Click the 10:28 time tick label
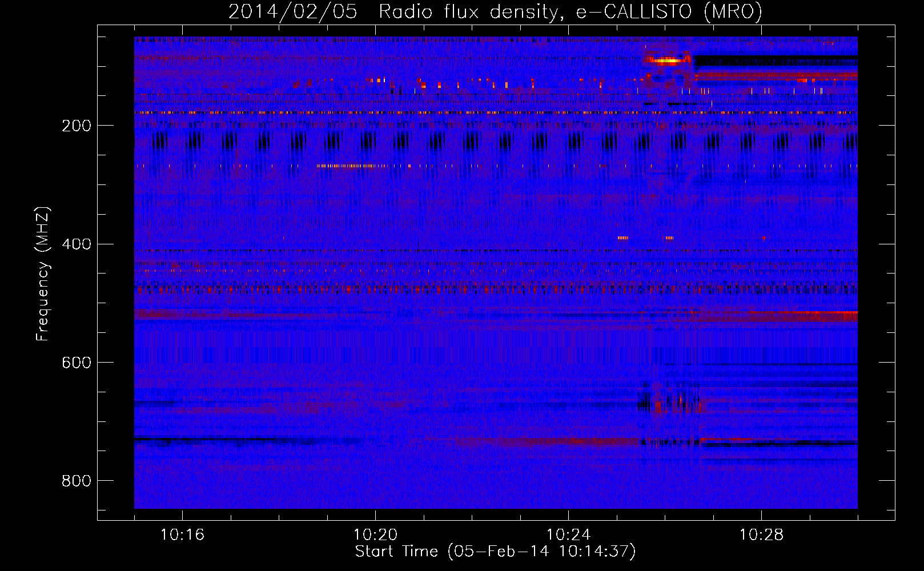The image size is (924, 571). (x=761, y=535)
